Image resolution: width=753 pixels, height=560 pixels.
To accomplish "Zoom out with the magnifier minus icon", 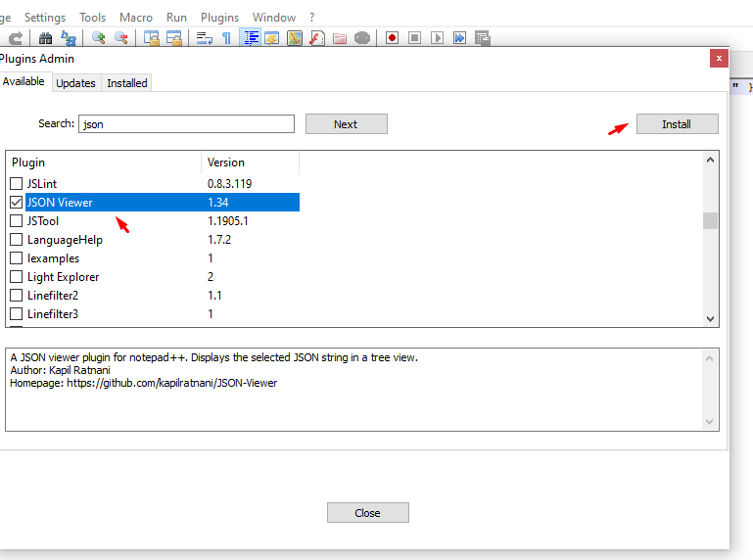I will point(121,38).
